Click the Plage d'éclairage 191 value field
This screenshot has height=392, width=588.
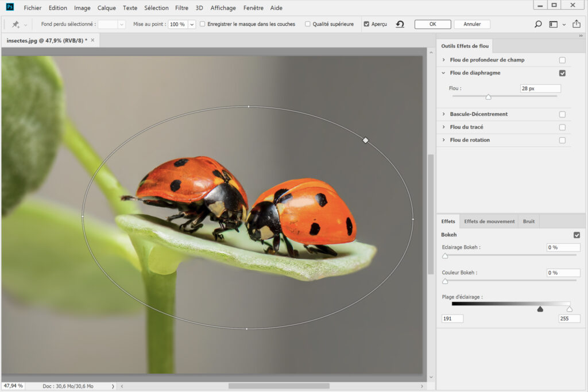pos(452,319)
